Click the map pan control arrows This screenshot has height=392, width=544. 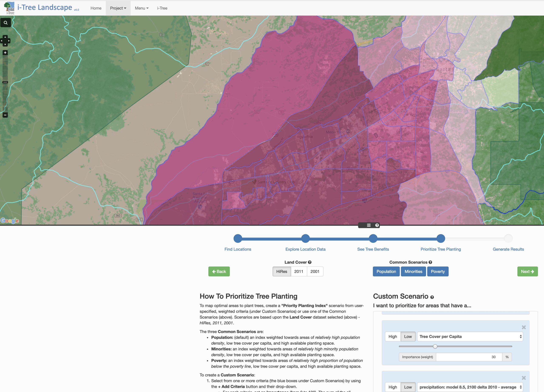[5, 41]
